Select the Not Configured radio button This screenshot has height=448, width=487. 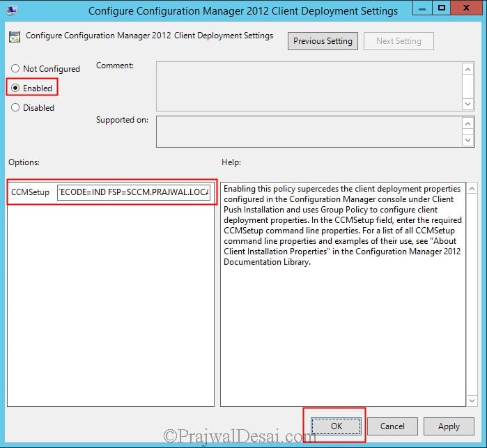click(15, 68)
